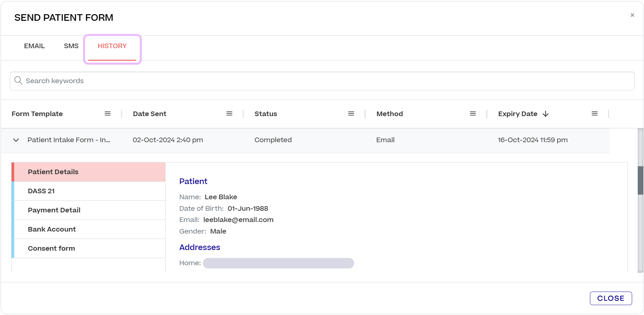Switch to the EMAIL tab

[x=34, y=46]
